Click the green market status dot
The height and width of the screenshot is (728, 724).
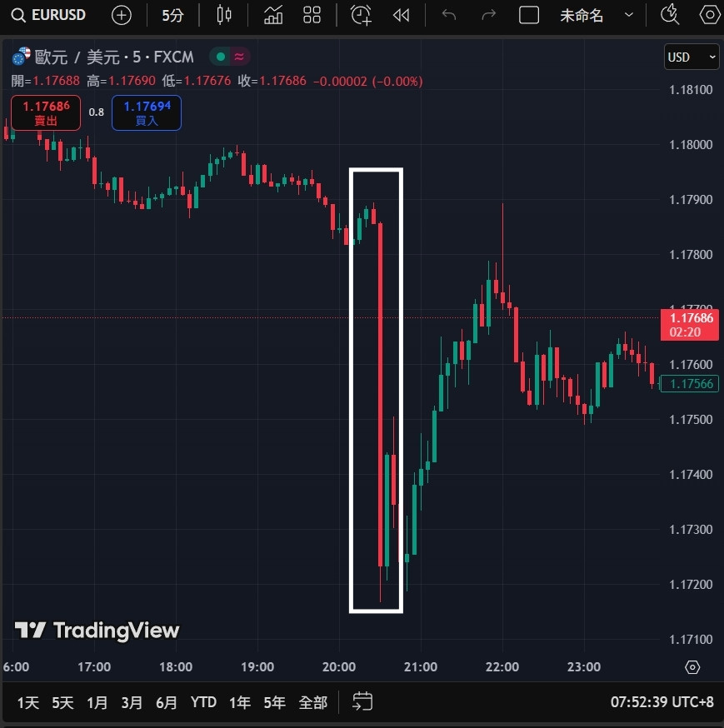point(221,57)
